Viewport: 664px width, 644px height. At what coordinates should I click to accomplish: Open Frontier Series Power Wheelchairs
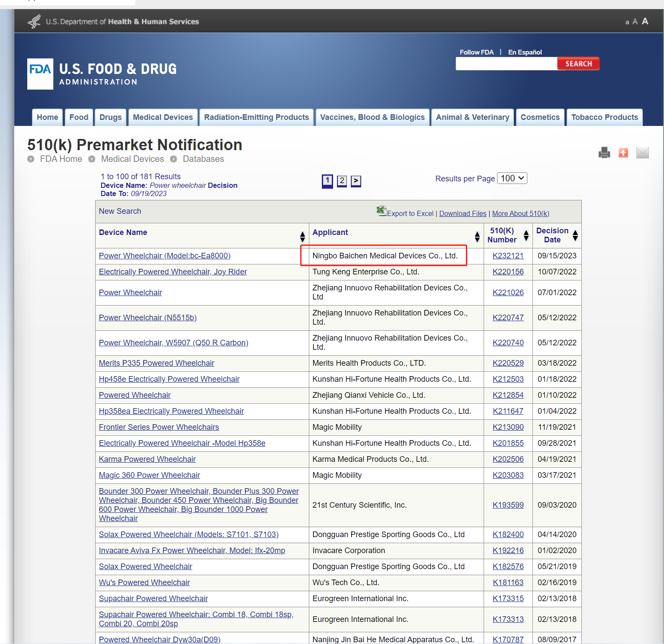(x=159, y=427)
